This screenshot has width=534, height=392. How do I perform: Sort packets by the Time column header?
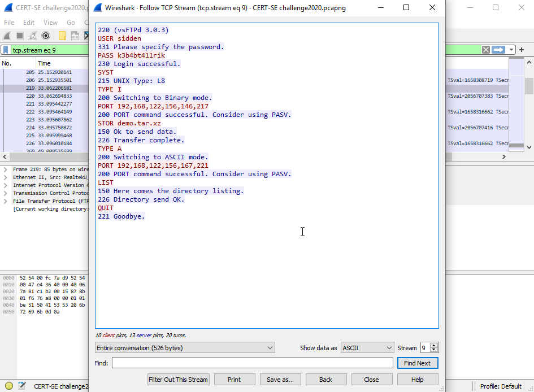(62, 63)
